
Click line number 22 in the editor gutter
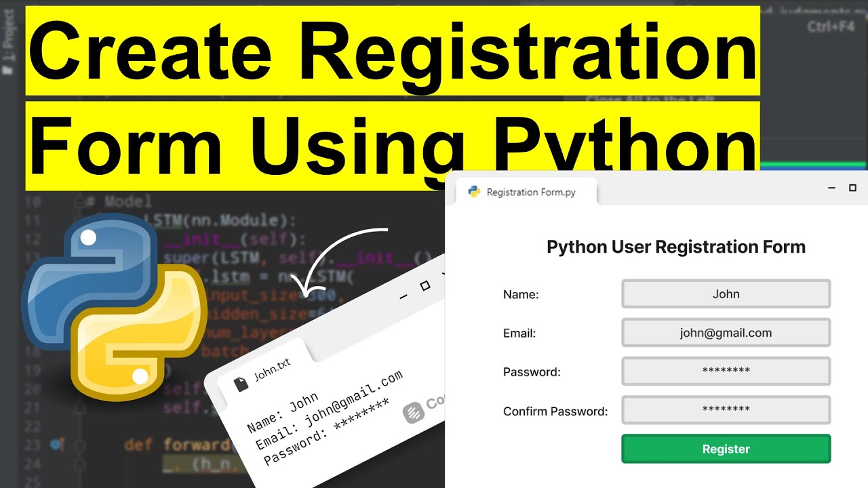tap(34, 426)
